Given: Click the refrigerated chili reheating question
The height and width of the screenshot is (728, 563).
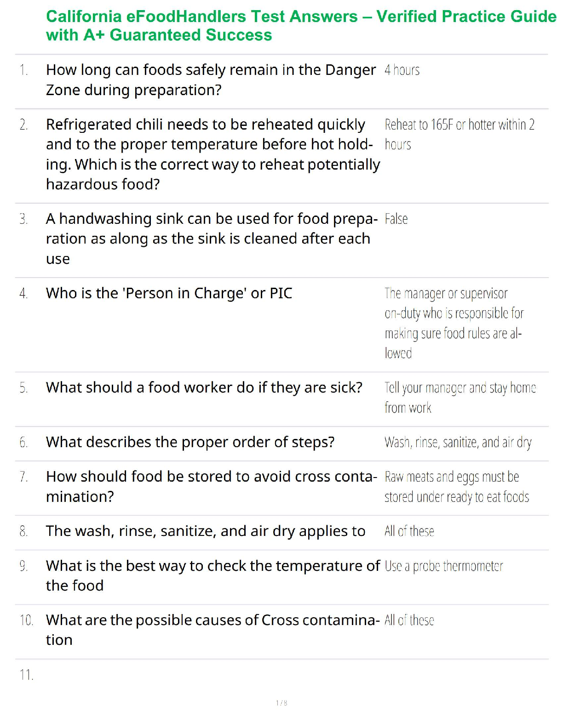Looking at the screenshot, I should point(213,154).
